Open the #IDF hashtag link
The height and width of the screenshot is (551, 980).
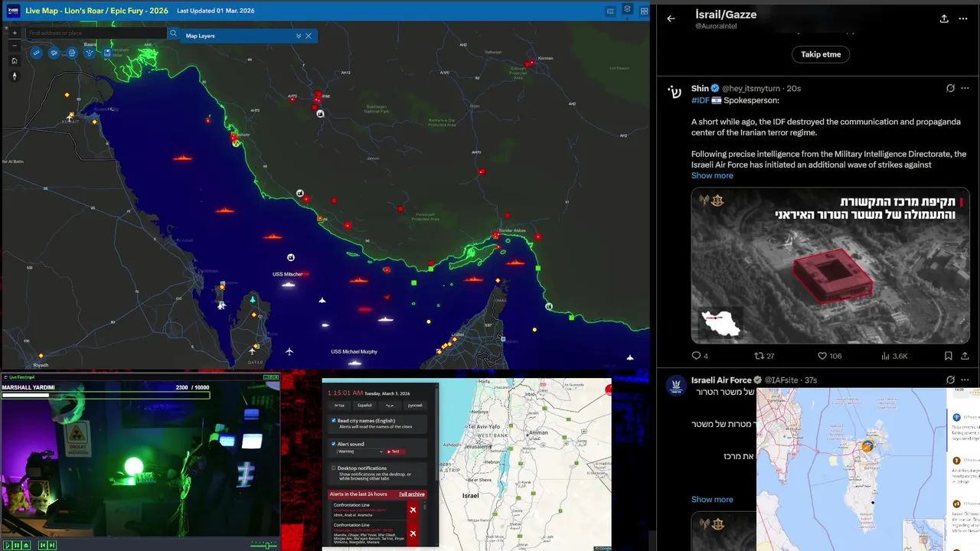(700, 100)
